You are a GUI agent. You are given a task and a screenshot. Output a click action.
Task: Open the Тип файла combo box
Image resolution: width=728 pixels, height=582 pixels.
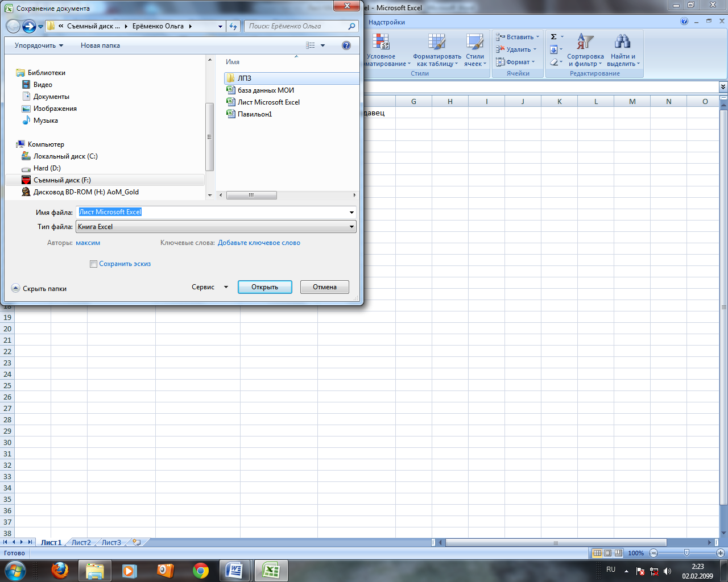(216, 227)
